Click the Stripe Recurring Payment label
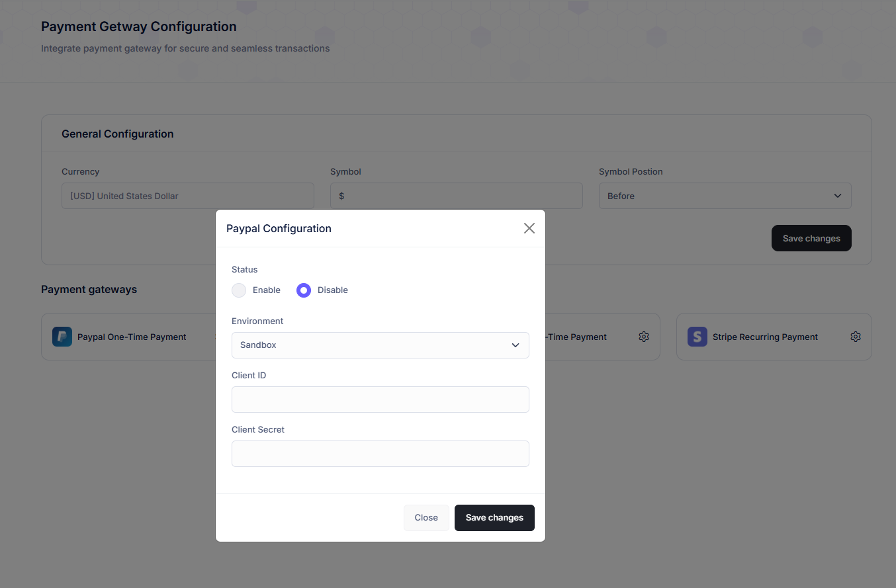Image resolution: width=896 pixels, height=588 pixels. click(765, 337)
